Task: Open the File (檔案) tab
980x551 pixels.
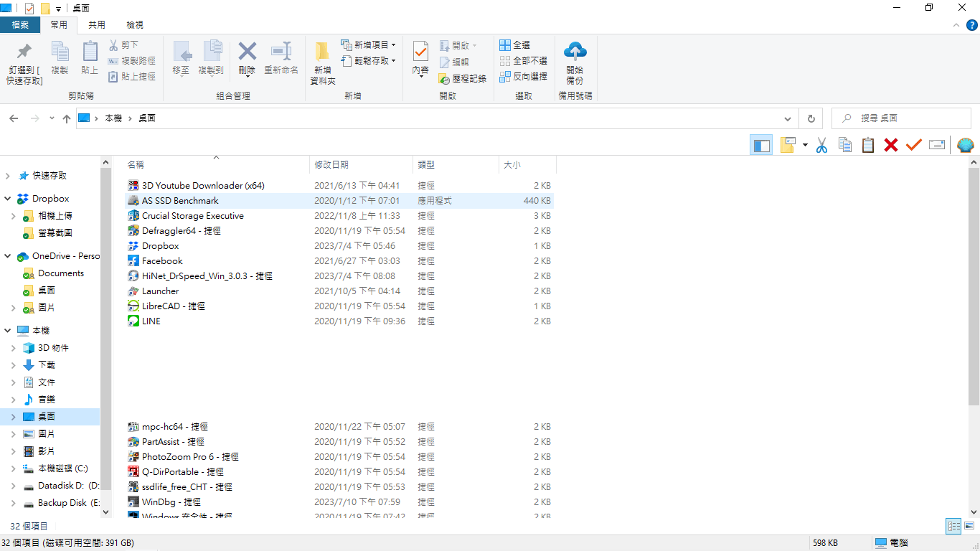Action: coord(20,24)
